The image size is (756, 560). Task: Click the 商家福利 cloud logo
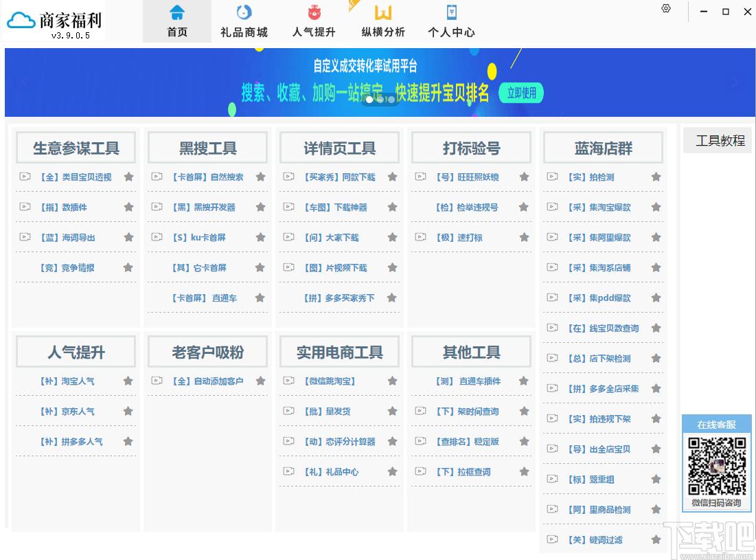pyautogui.click(x=21, y=20)
